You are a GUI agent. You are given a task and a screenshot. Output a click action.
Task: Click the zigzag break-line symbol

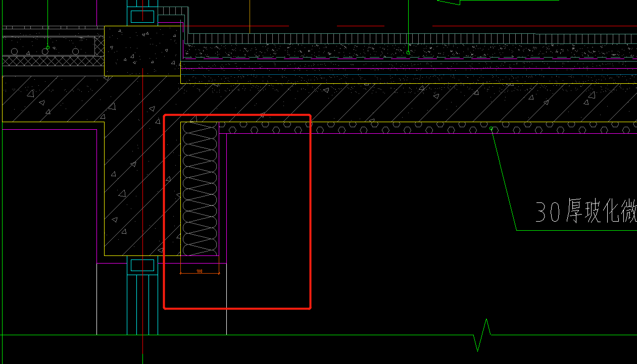[x=483, y=335]
